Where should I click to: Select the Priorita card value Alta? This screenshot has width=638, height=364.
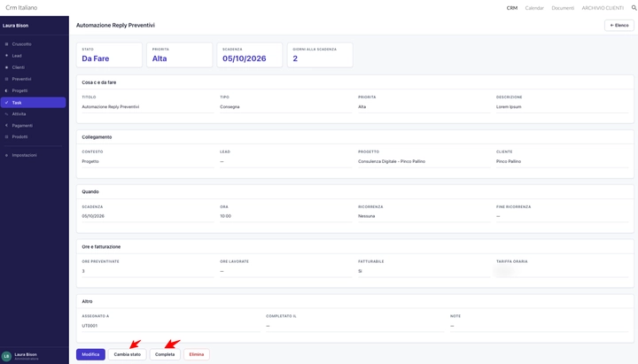point(159,58)
